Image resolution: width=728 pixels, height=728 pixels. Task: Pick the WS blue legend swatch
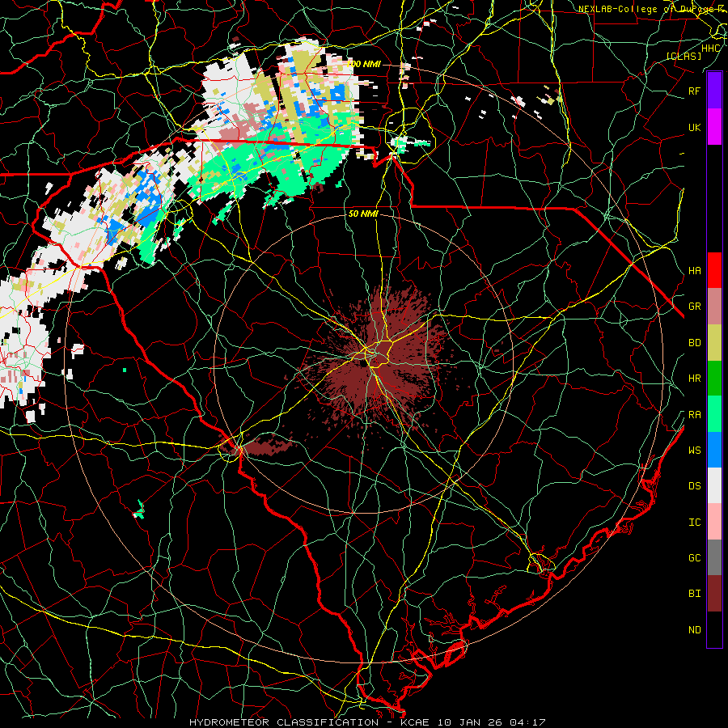pos(714,450)
